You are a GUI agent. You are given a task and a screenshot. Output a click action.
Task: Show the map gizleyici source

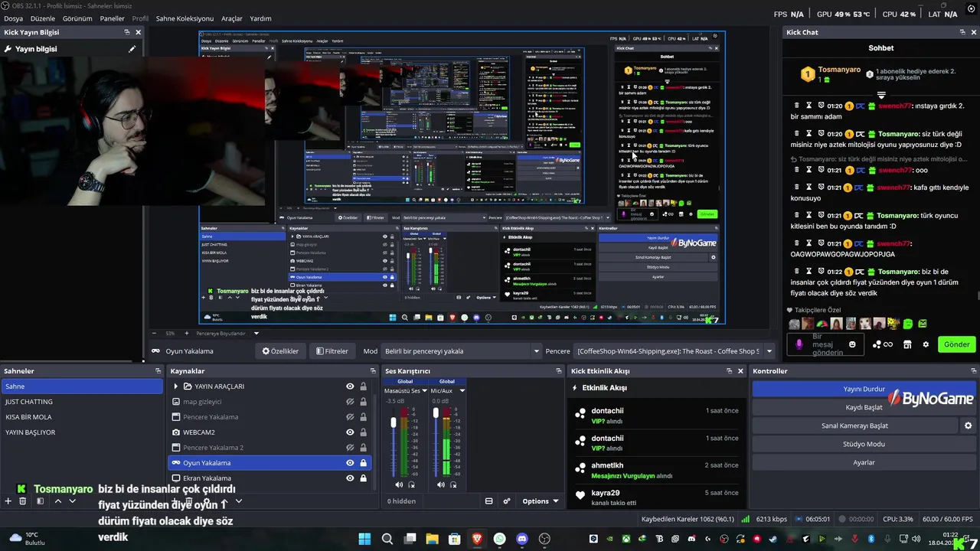[350, 402]
